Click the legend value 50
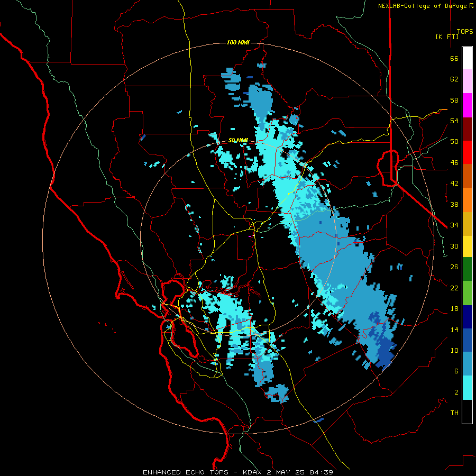The height and width of the screenshot is (476, 476). pyautogui.click(x=454, y=142)
